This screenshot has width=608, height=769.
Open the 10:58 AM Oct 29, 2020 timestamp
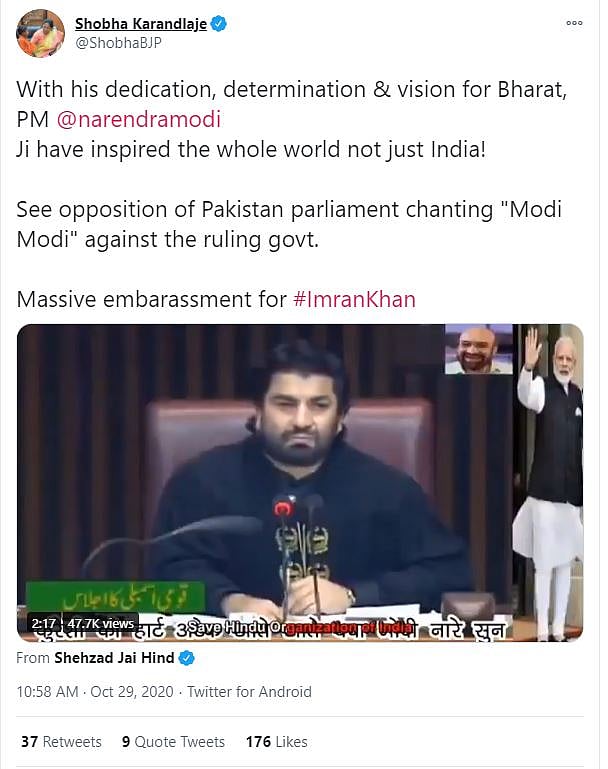tap(95, 692)
